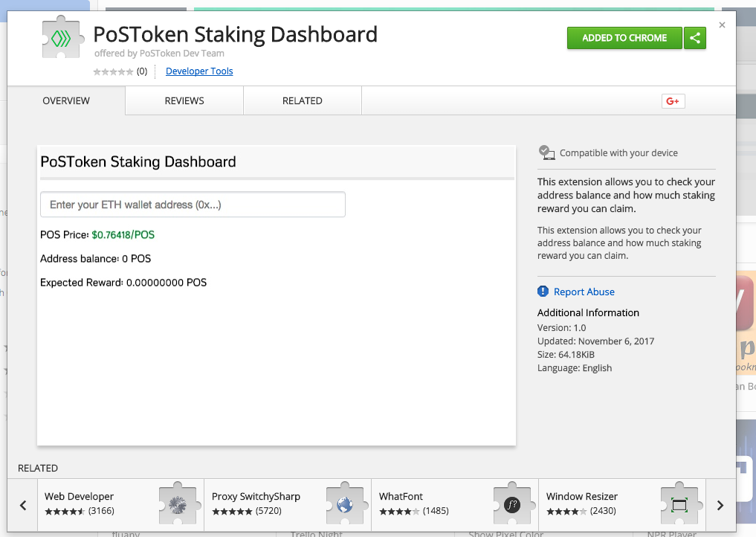Click the Additional Information heading
This screenshot has width=756, height=537.
click(x=588, y=312)
